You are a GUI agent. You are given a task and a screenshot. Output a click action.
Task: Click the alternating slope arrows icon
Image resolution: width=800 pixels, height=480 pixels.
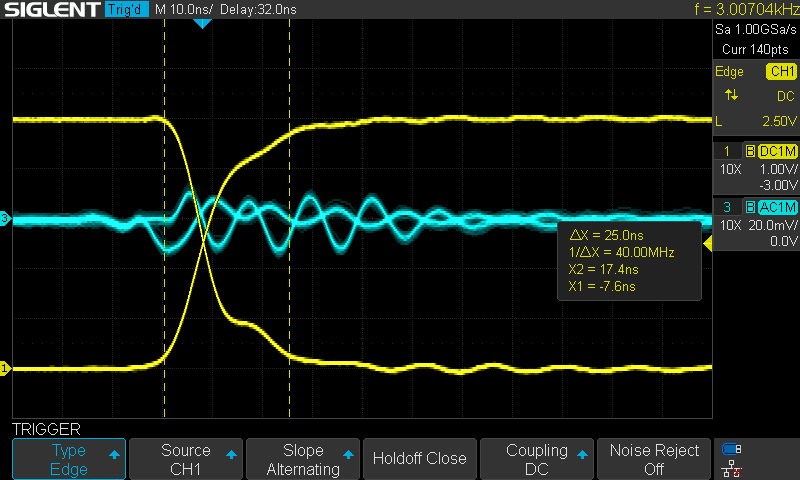pos(732,95)
